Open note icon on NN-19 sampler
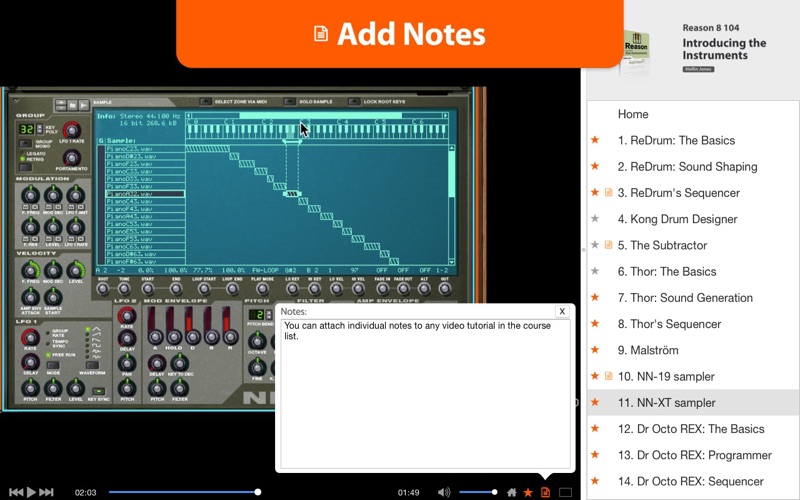Viewport: 800px width, 500px height. (x=608, y=376)
